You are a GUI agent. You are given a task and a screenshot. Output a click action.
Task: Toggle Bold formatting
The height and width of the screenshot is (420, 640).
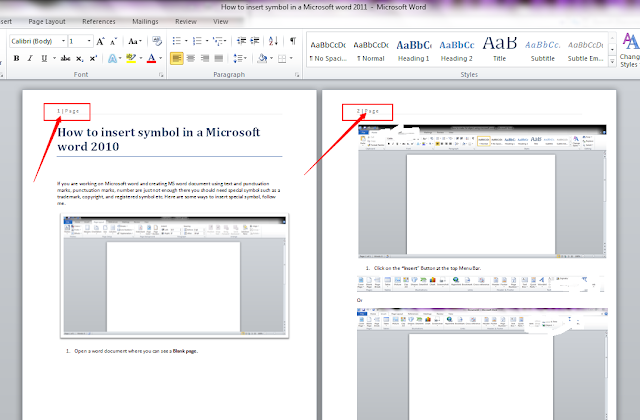[16, 58]
